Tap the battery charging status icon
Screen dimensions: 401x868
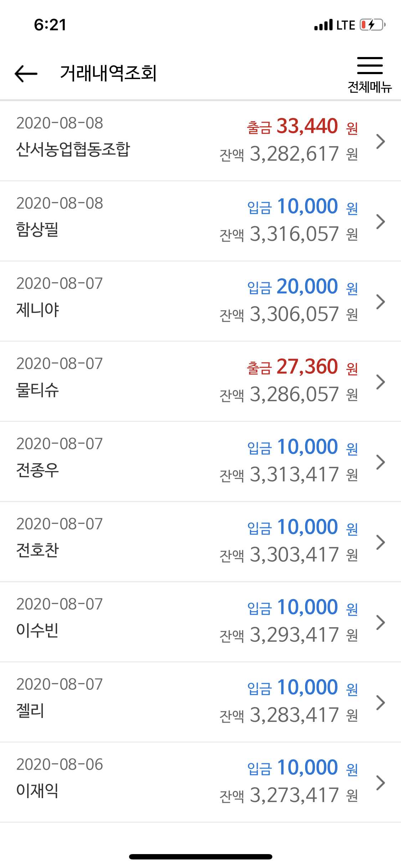pyautogui.click(x=372, y=25)
